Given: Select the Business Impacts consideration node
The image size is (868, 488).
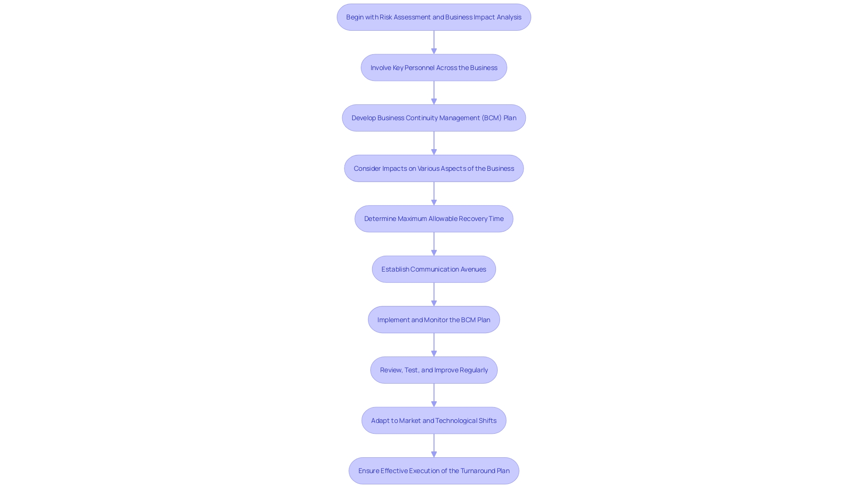Looking at the screenshot, I should tap(434, 168).
